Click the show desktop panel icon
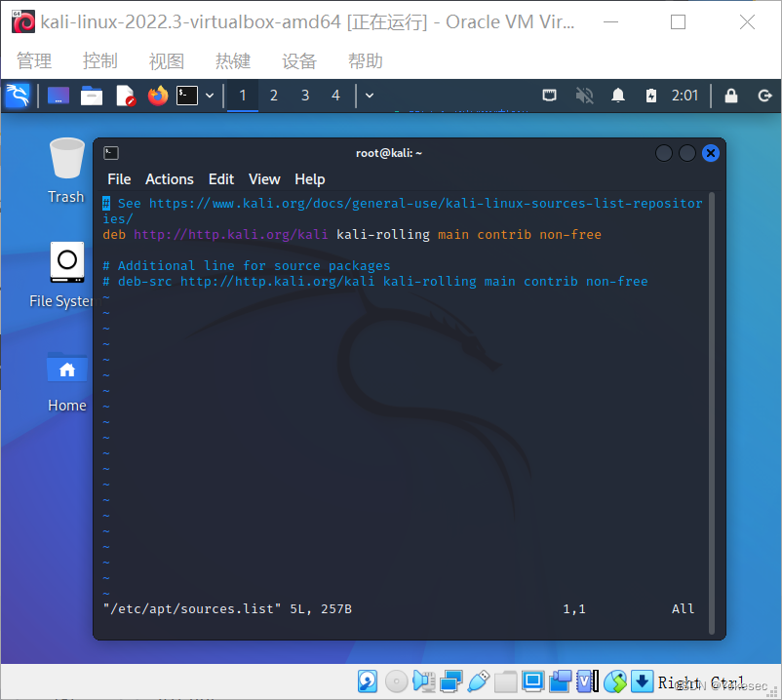Screen dimensions: 782x700 (59, 96)
